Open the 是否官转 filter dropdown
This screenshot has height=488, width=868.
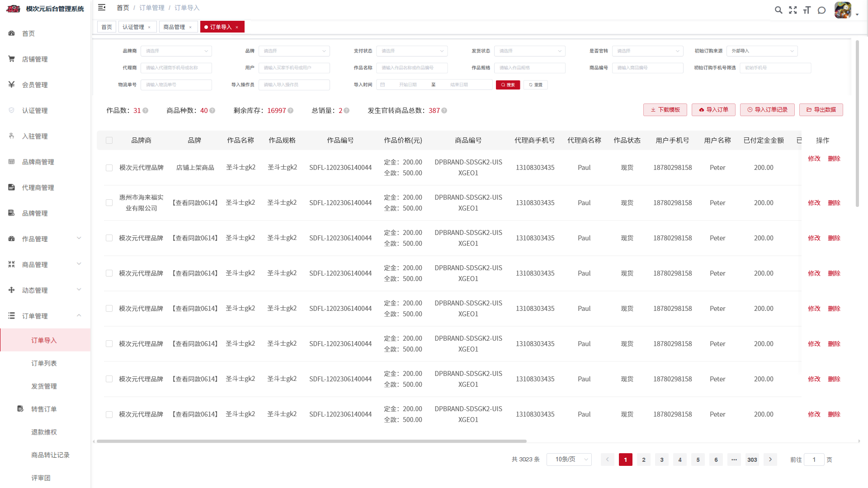pos(647,51)
